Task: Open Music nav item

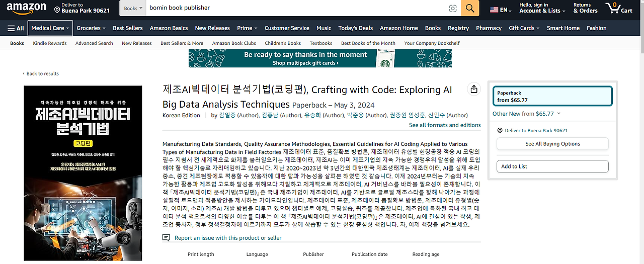Action: (x=324, y=28)
